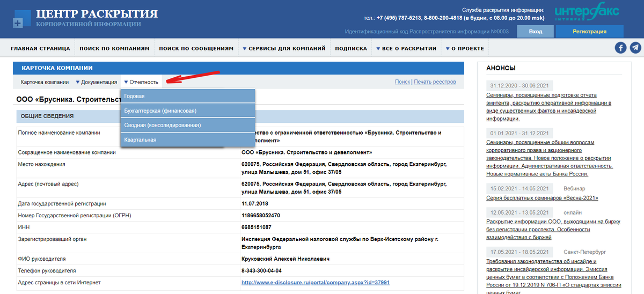The image size is (644, 294).
Task: Click Место нахождения row label
Action: (42, 164)
